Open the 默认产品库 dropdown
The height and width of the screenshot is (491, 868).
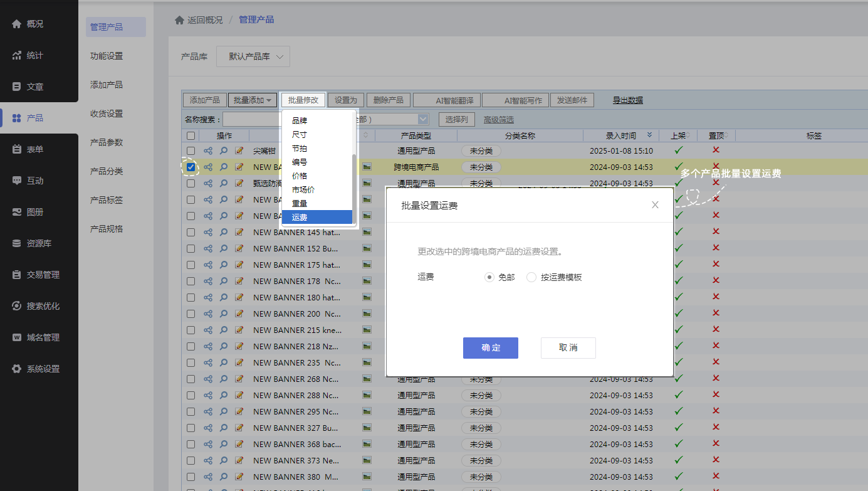[x=253, y=56]
